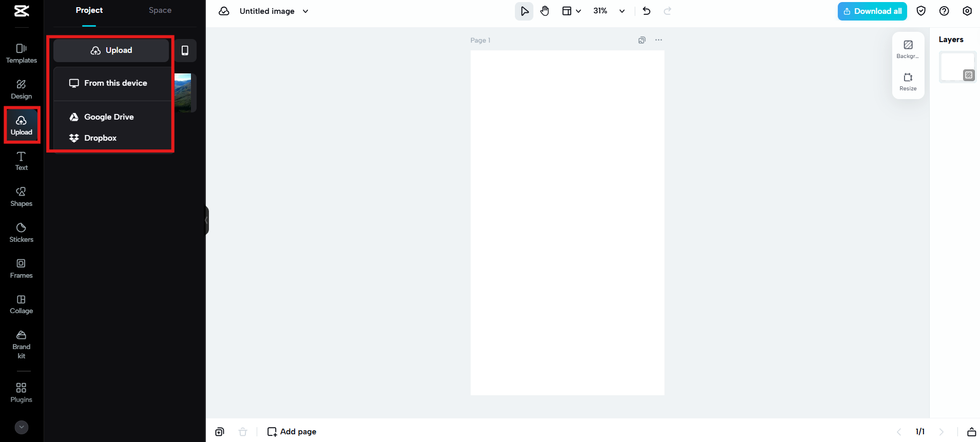Click the Download all button
This screenshot has height=442, width=980.
(x=872, y=11)
